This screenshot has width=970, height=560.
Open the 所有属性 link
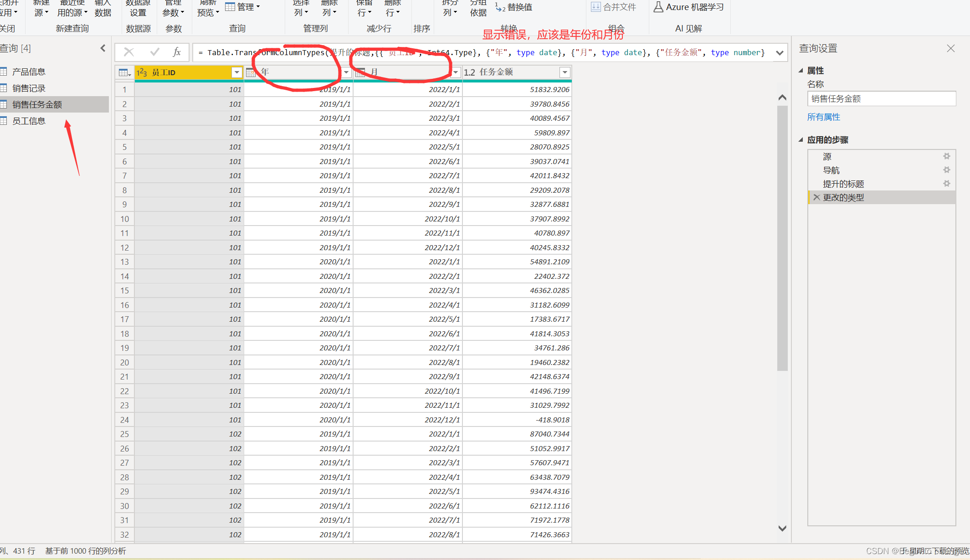[823, 117]
